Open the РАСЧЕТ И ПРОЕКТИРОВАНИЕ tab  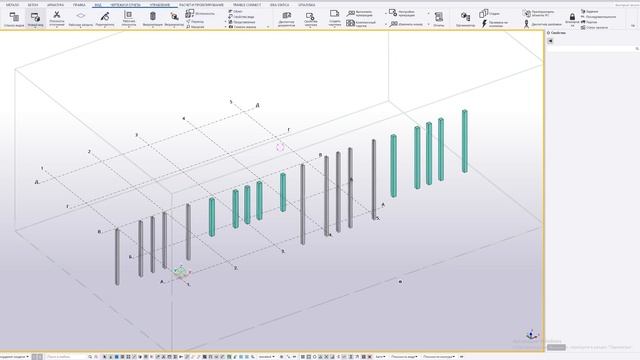click(x=202, y=5)
